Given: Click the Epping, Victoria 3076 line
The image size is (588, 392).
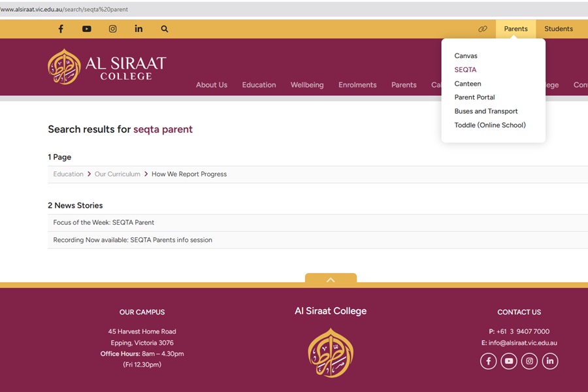Looking at the screenshot, I should (142, 343).
